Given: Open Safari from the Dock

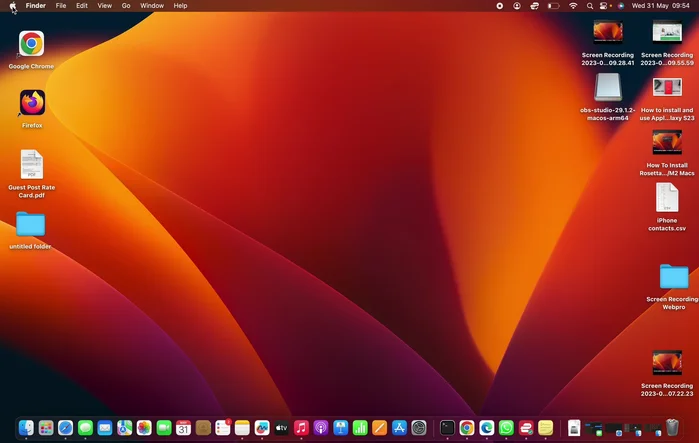Looking at the screenshot, I should click(65, 428).
